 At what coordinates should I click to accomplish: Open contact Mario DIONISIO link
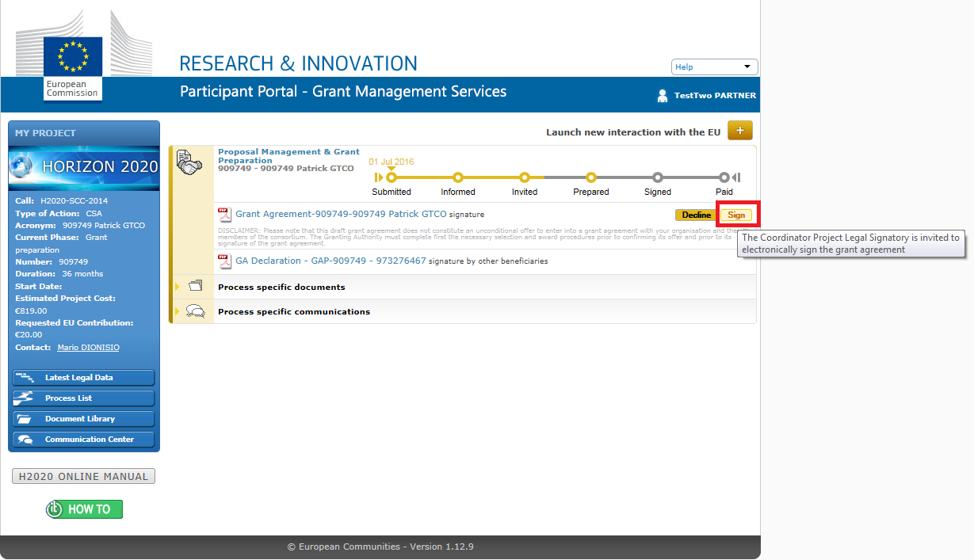pyautogui.click(x=89, y=348)
